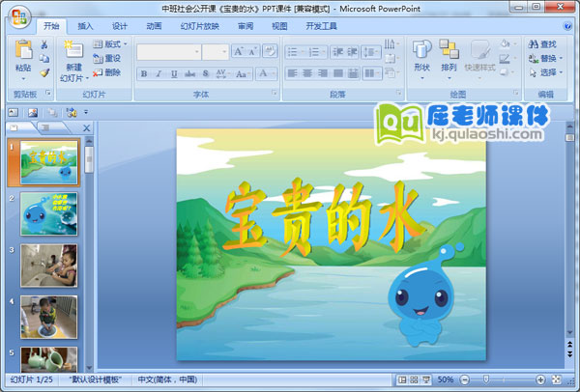Open the shape fill color option

507,44
